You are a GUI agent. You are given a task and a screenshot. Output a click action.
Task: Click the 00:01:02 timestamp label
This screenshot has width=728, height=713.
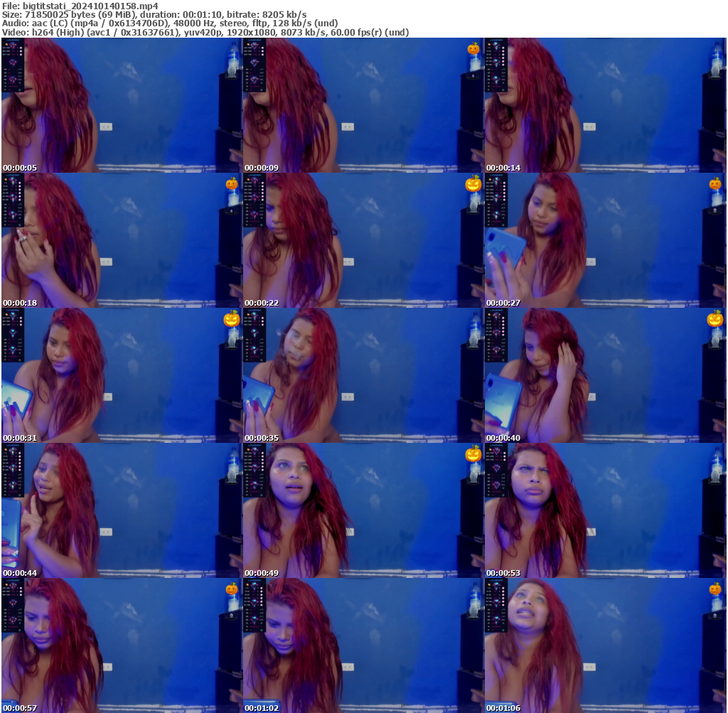(x=262, y=708)
